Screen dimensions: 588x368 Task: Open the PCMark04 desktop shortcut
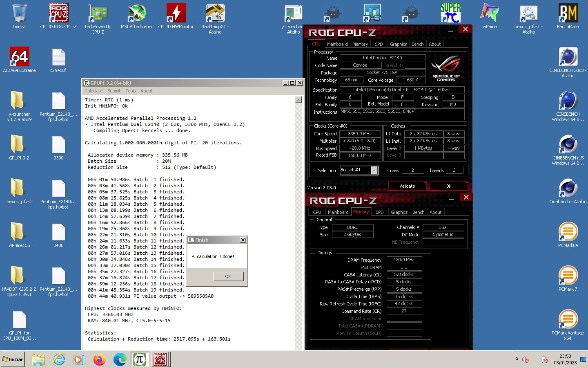[x=568, y=235]
